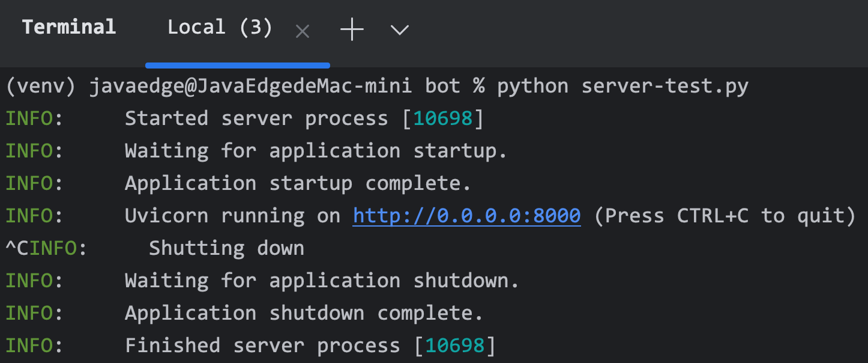Expand the terminal options chevron dropdown
Image resolution: width=868 pixels, height=363 pixels.
(399, 29)
